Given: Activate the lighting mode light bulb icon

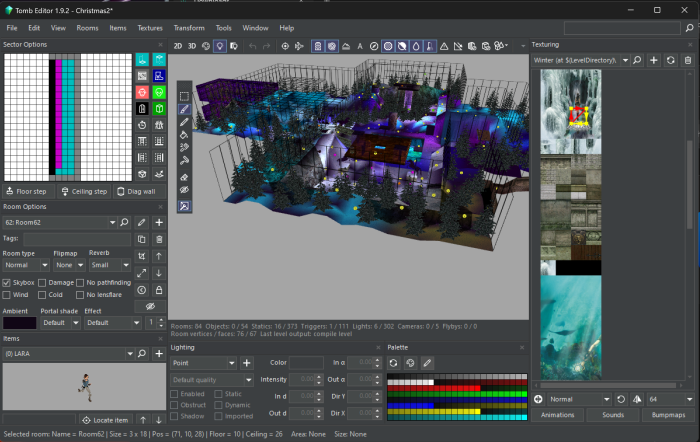Looking at the screenshot, I should point(220,46).
